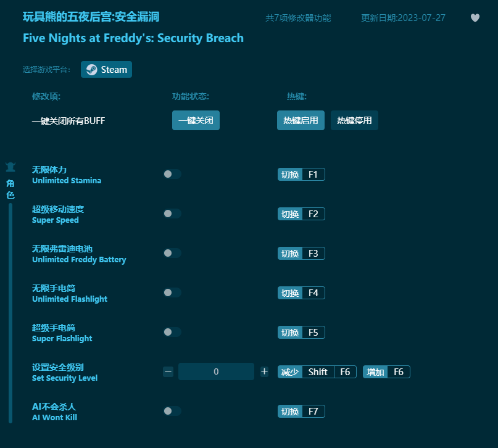Enable the Super Speed toggle
The image size is (498, 448).
pos(172,214)
